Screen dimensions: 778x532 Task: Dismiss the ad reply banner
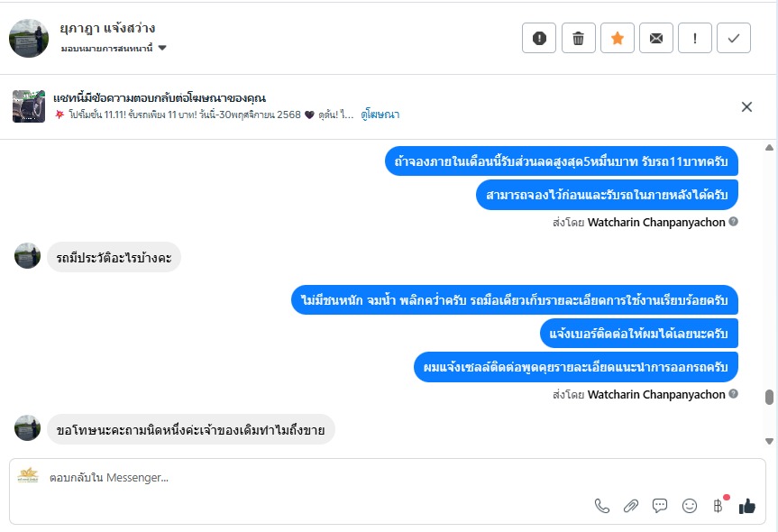click(x=746, y=106)
